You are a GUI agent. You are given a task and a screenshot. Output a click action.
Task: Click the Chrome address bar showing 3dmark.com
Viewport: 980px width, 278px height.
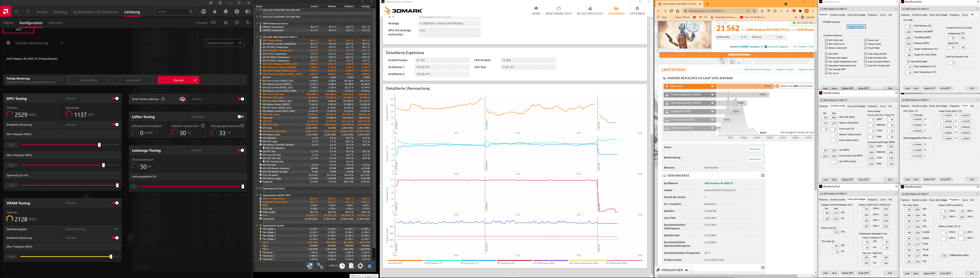pos(720,11)
